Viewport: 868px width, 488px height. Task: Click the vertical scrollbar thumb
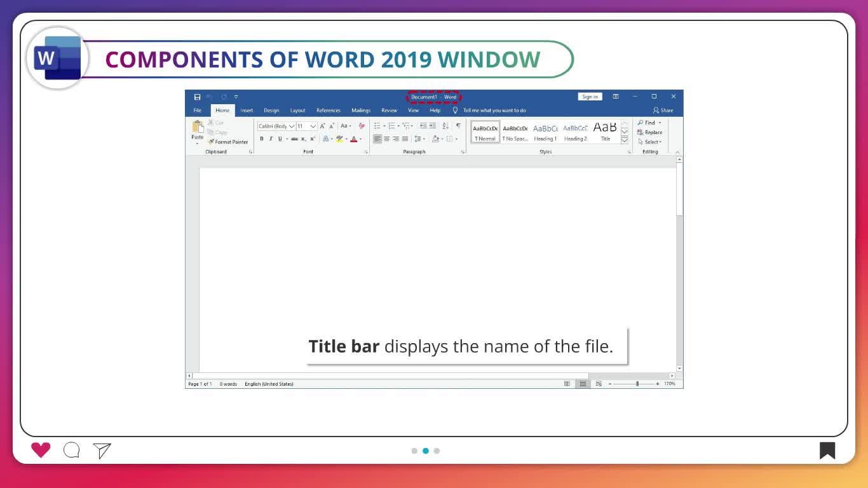tap(679, 190)
